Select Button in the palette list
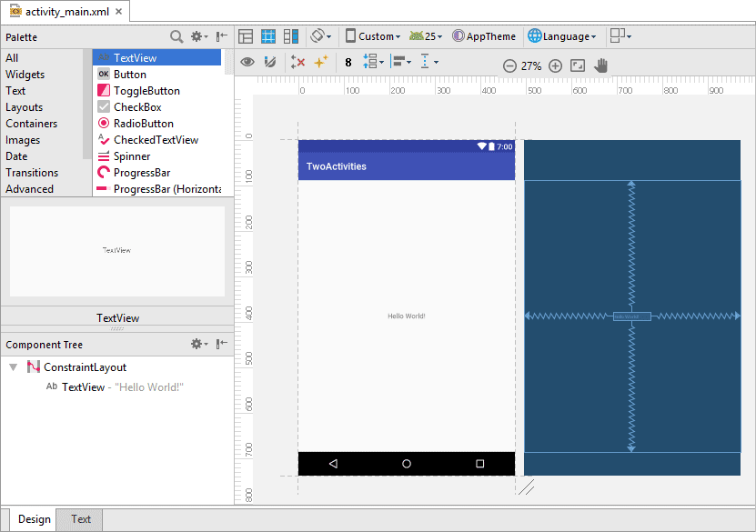The image size is (756, 532). [x=129, y=75]
